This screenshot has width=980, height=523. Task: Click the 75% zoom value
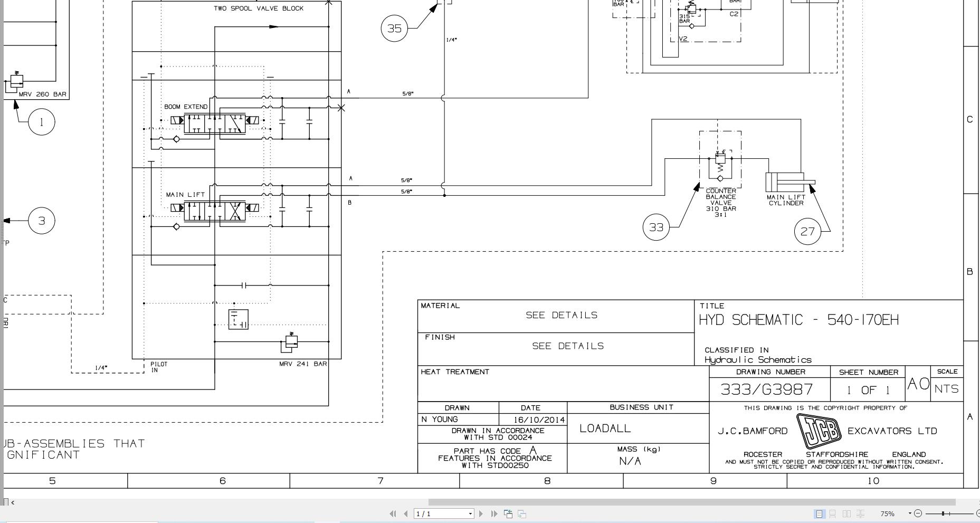(x=888, y=514)
